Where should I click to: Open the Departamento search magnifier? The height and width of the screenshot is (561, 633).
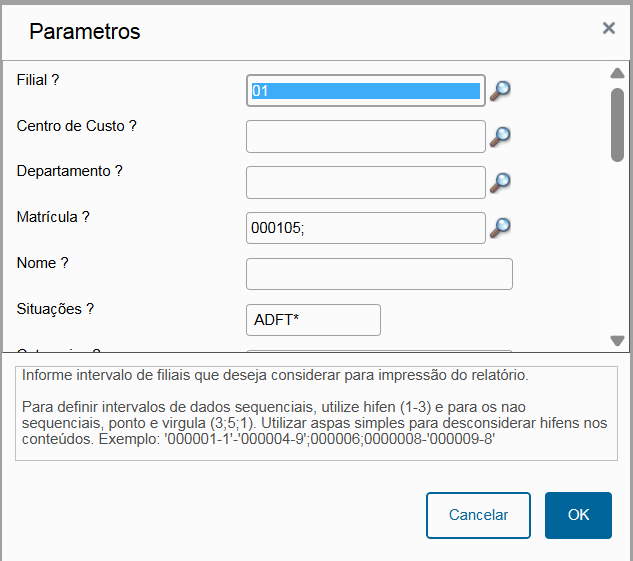pyautogui.click(x=500, y=183)
